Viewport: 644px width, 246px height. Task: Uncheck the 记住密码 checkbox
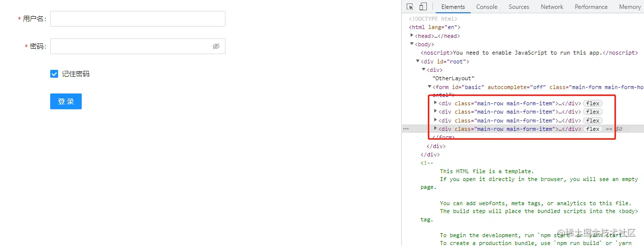click(x=54, y=74)
